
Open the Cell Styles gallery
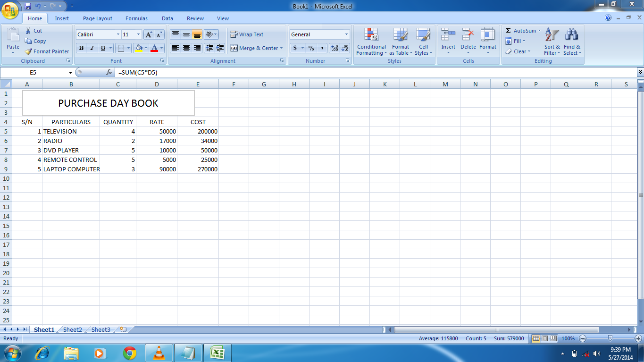click(x=423, y=42)
